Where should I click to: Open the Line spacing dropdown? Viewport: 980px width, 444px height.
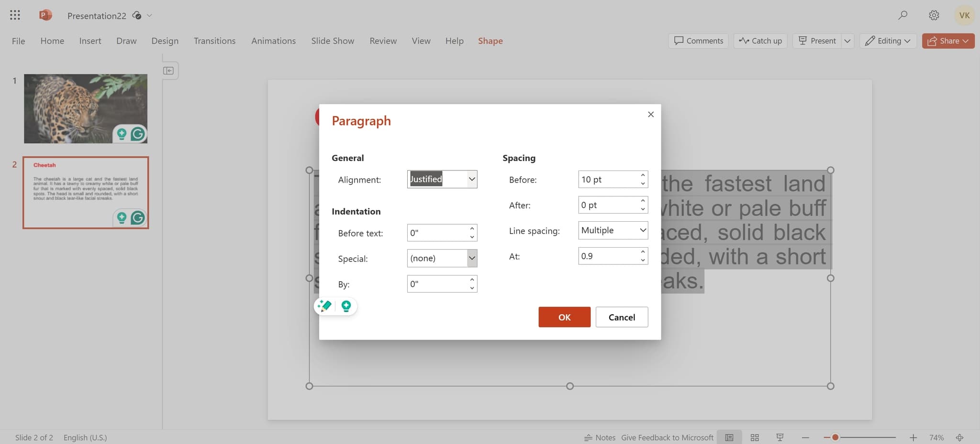642,230
